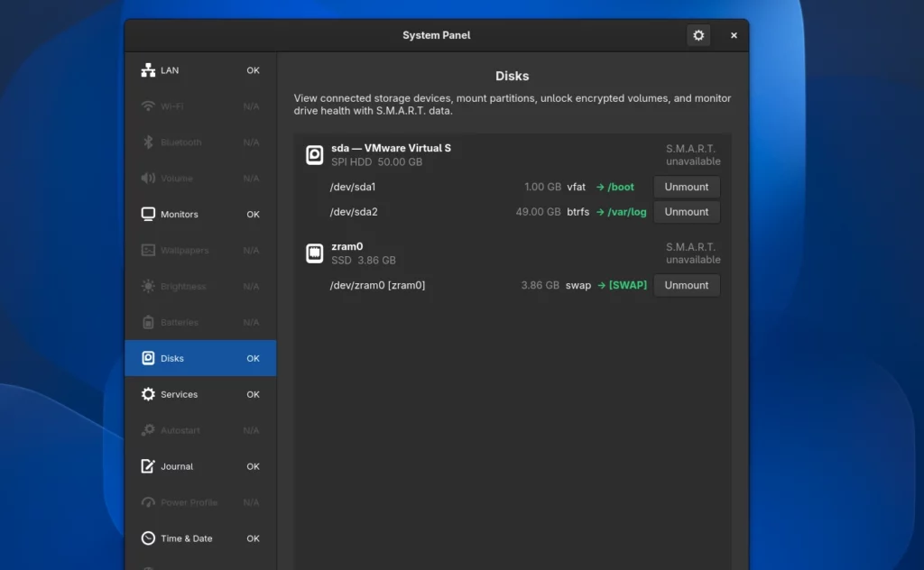Click the Wallpapers picture icon

tap(148, 250)
